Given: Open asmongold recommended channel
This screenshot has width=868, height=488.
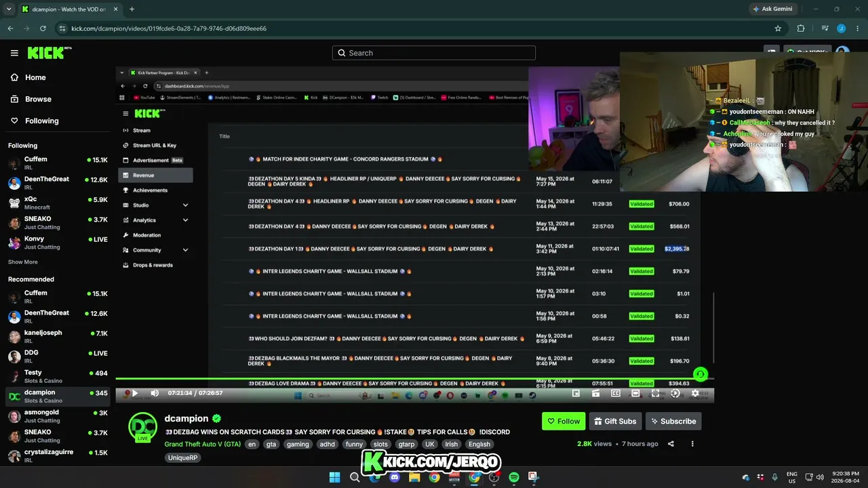Looking at the screenshot, I should 58,416.
